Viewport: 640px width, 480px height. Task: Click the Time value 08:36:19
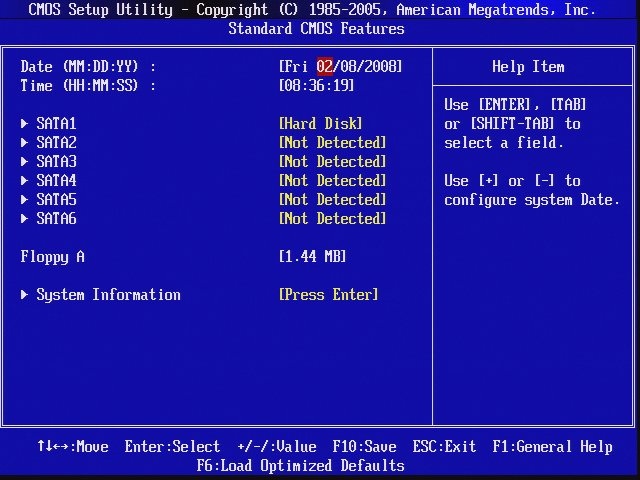tap(316, 86)
